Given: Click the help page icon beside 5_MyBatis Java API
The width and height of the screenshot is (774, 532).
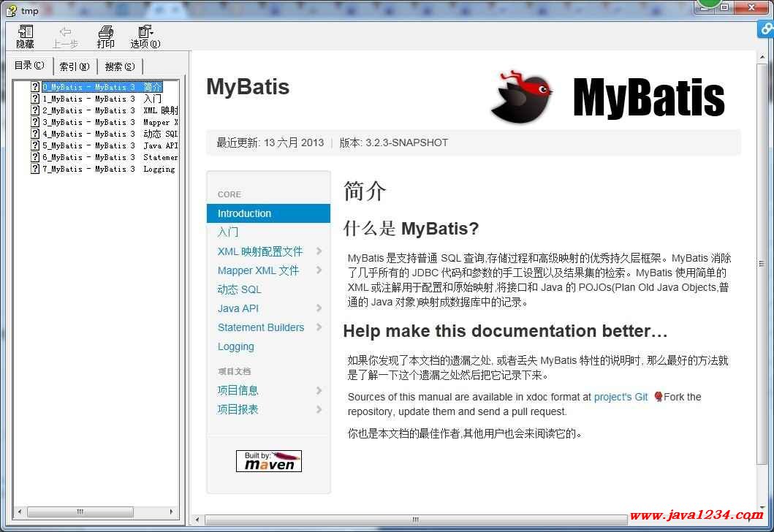Looking at the screenshot, I should (35, 145).
